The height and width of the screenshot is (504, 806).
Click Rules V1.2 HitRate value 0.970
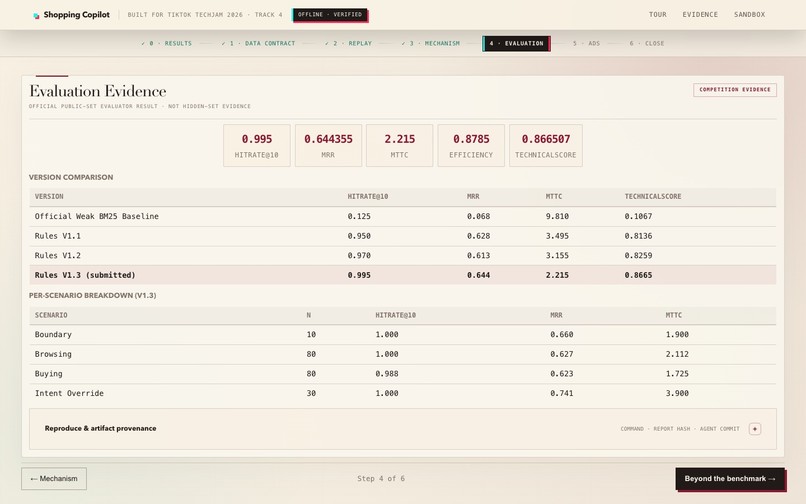tap(359, 255)
